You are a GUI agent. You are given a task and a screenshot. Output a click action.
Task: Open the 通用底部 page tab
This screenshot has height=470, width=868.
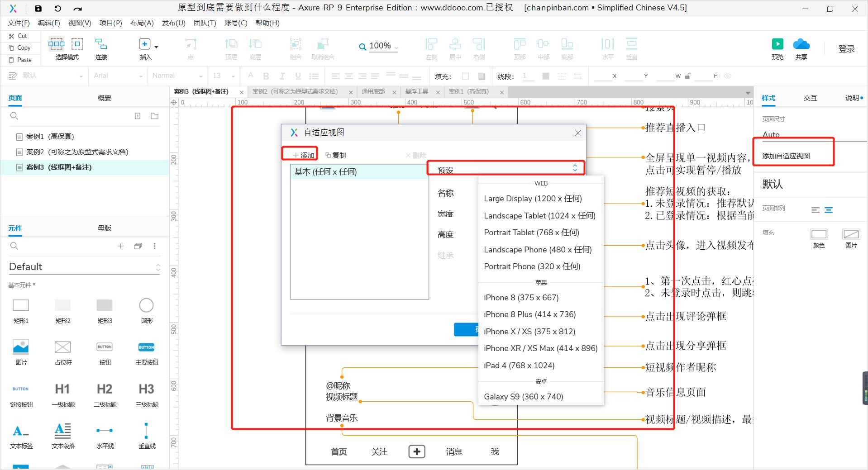(x=373, y=91)
